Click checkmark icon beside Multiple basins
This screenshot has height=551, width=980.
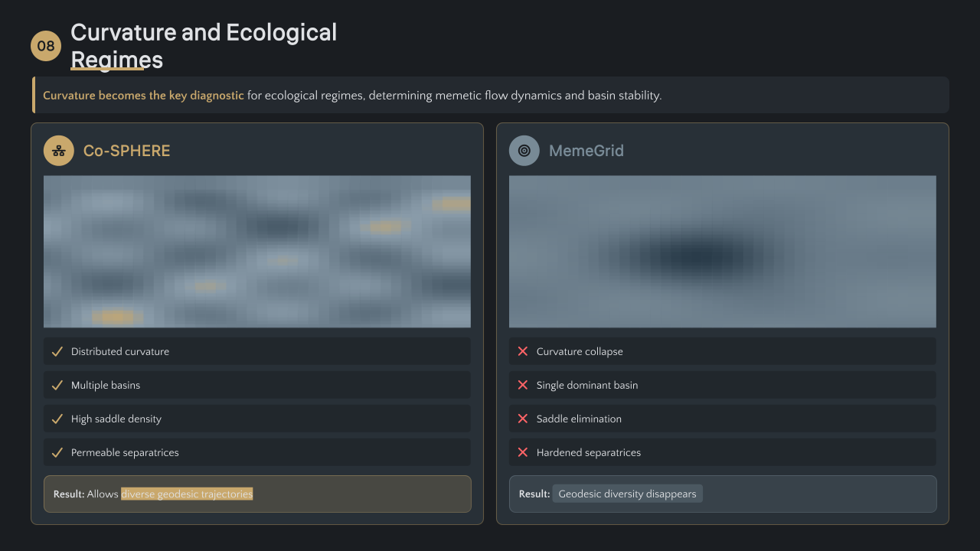pyautogui.click(x=57, y=385)
